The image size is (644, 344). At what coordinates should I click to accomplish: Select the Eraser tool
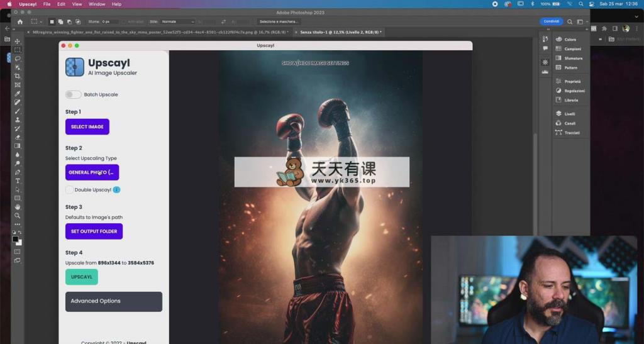click(x=17, y=137)
